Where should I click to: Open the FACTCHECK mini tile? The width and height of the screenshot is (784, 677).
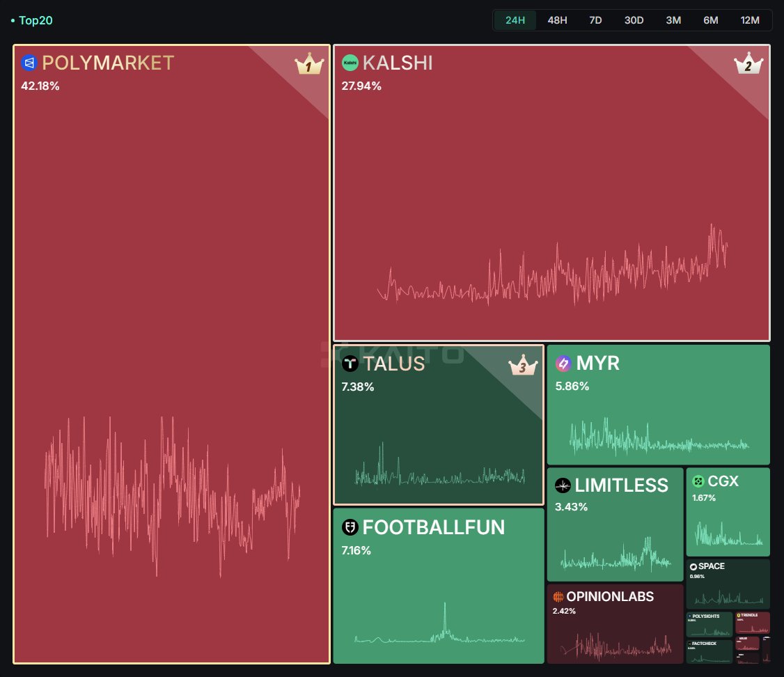pyautogui.click(x=709, y=651)
